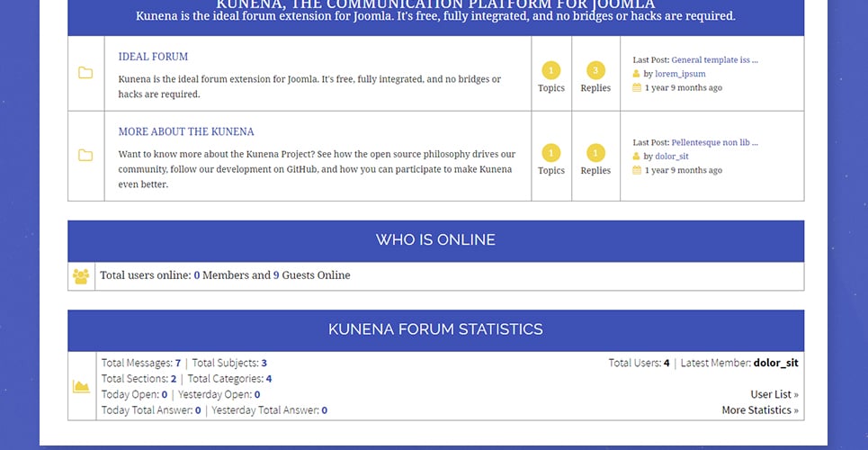868x450 pixels.
Task: Open the More Statistics link
Action: click(x=760, y=410)
